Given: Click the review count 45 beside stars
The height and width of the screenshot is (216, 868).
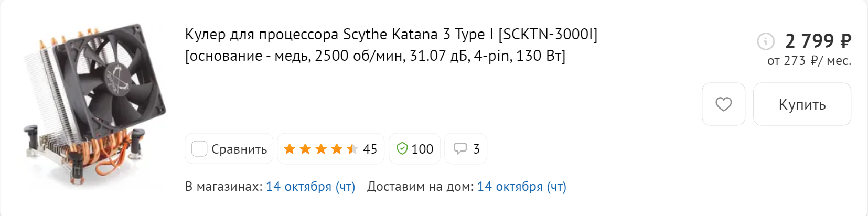Looking at the screenshot, I should coord(370,149).
